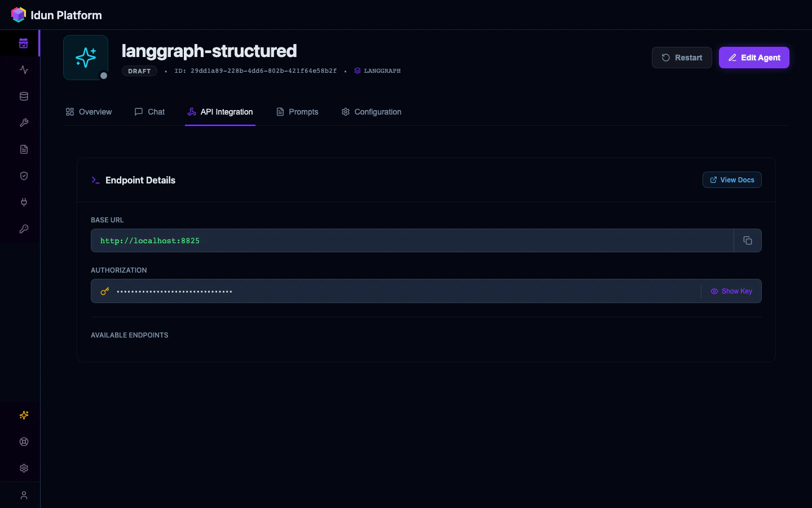Open the connectors plug icon in sidebar
The image size is (812, 508).
coord(24,202)
